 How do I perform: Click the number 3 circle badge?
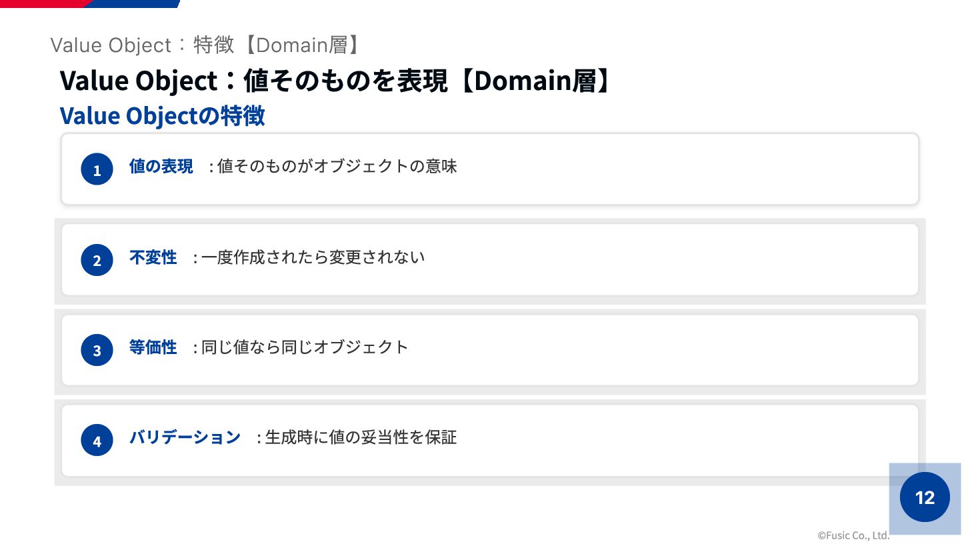point(97,350)
